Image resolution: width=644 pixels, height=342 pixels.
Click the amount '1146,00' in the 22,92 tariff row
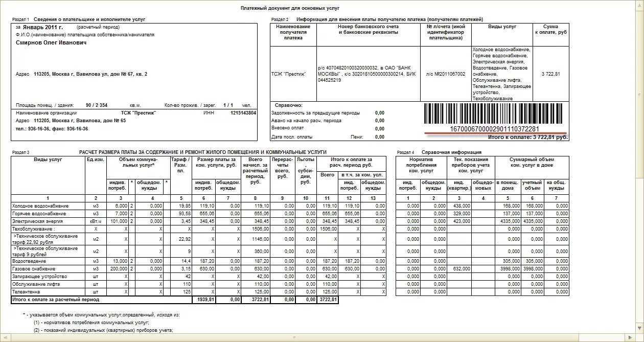pos(261,239)
